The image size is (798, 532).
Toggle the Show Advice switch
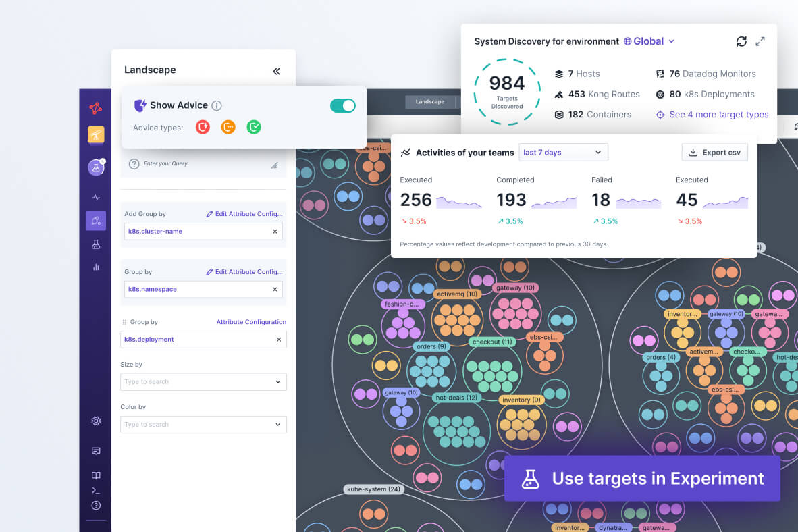[x=342, y=105]
